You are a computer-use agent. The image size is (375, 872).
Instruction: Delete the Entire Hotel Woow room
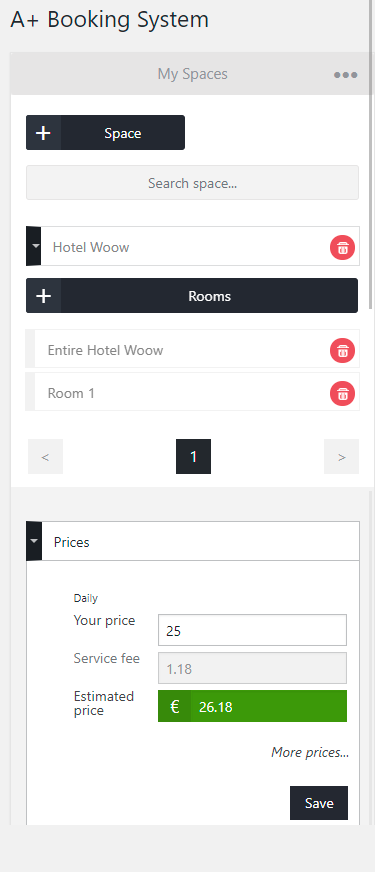(x=342, y=350)
